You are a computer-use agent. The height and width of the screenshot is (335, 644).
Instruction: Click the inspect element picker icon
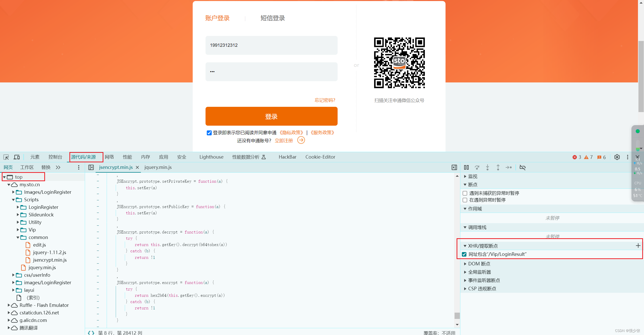[6, 157]
